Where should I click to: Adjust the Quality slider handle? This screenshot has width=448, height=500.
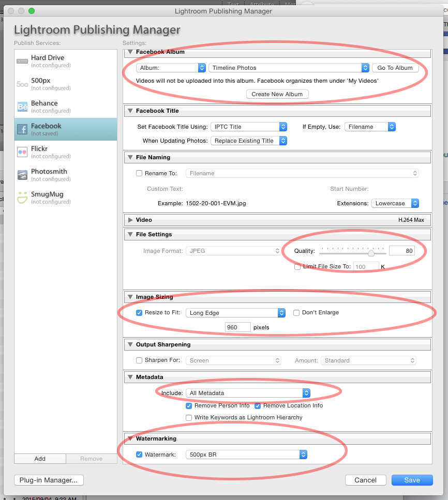pos(371,253)
